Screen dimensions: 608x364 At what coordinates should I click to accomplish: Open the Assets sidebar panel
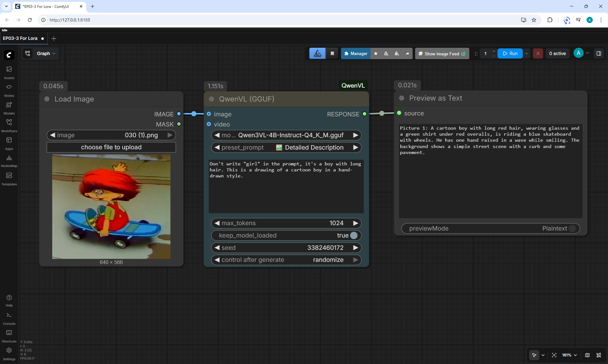pos(9,72)
